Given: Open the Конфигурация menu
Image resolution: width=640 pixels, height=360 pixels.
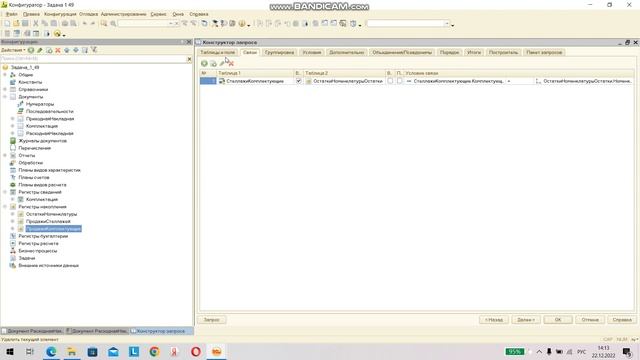Looking at the screenshot, I should [60, 14].
